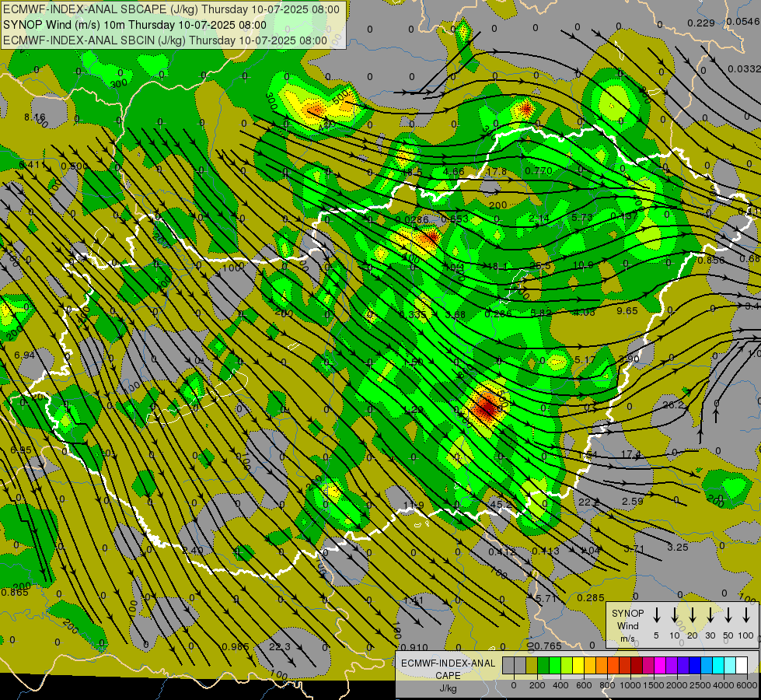
Task: Select the SBCAPE title line
Action: 171,9
